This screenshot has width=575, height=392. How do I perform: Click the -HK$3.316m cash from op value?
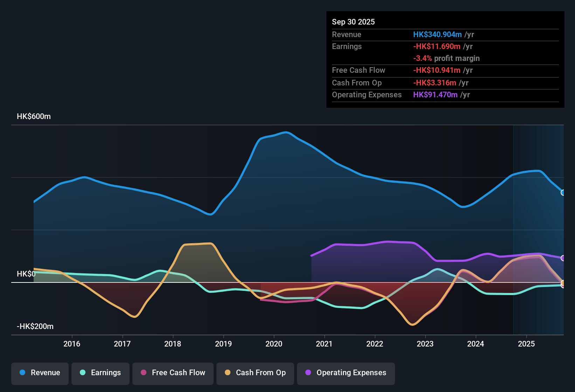[435, 83]
